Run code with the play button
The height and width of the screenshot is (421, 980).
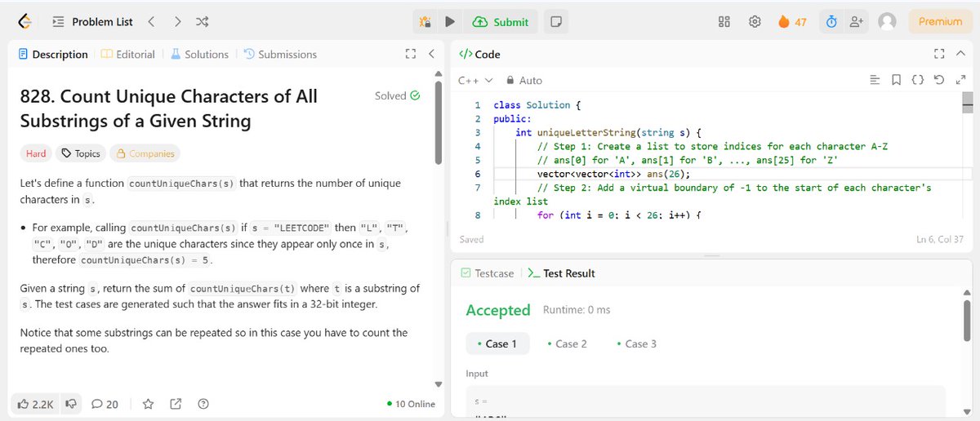[x=450, y=22]
